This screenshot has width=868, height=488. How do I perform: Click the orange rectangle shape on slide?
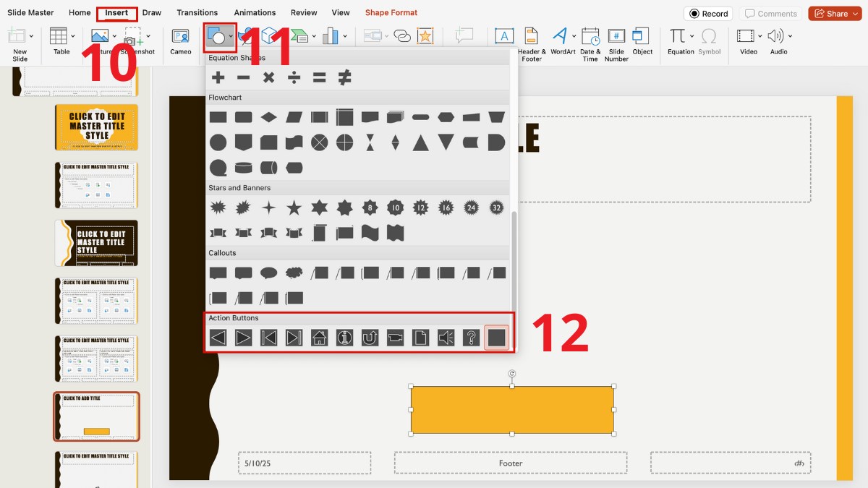point(512,410)
